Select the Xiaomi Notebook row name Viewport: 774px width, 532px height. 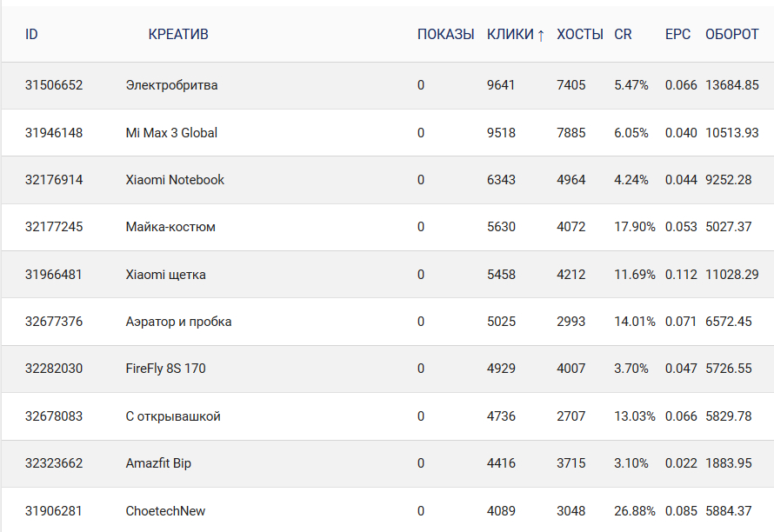click(175, 180)
